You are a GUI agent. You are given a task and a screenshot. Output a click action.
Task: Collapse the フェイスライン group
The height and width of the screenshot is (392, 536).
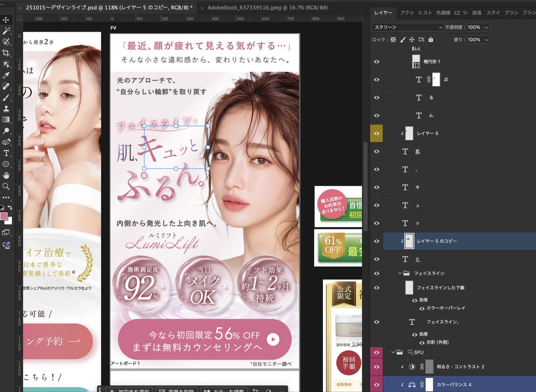400,273
